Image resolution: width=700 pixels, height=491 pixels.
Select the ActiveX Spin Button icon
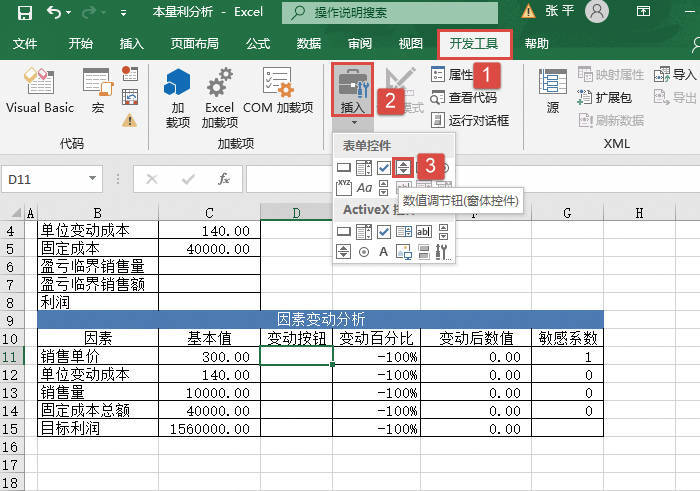(343, 252)
